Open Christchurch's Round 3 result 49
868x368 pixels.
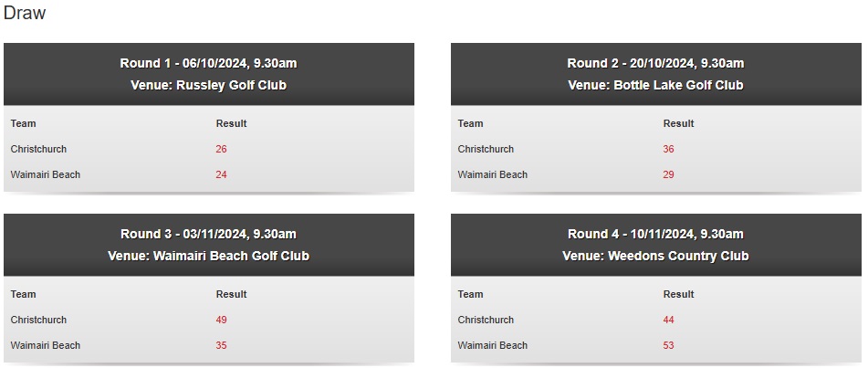click(222, 320)
